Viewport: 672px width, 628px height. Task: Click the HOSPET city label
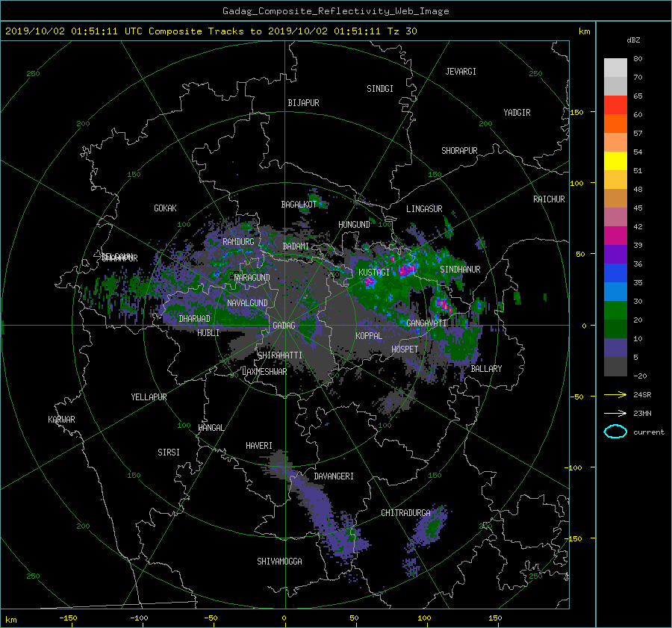(405, 349)
